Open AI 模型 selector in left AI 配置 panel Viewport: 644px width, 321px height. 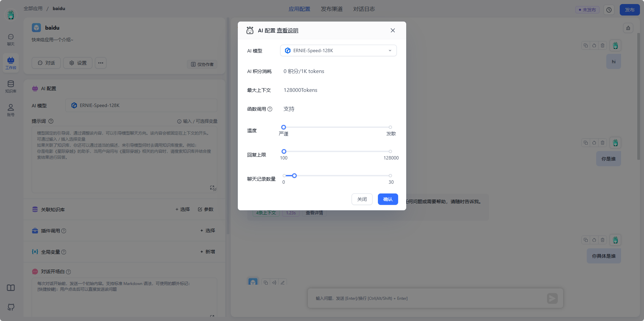pos(141,105)
